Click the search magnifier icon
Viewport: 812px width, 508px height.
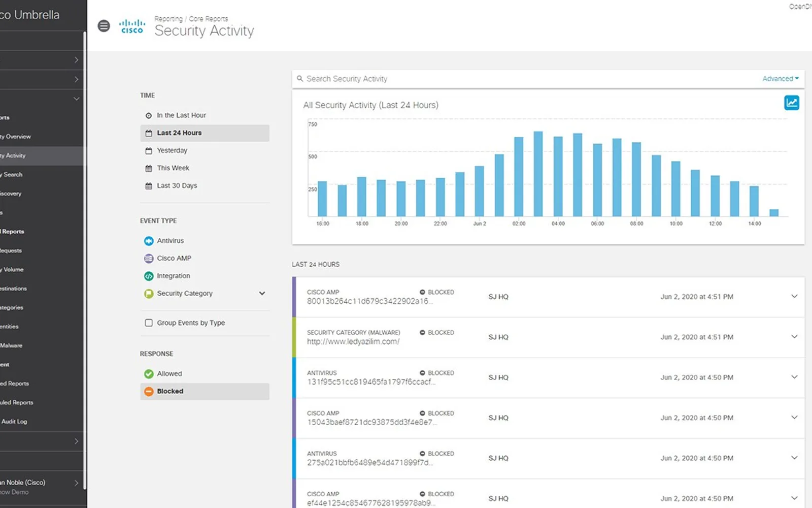point(300,79)
